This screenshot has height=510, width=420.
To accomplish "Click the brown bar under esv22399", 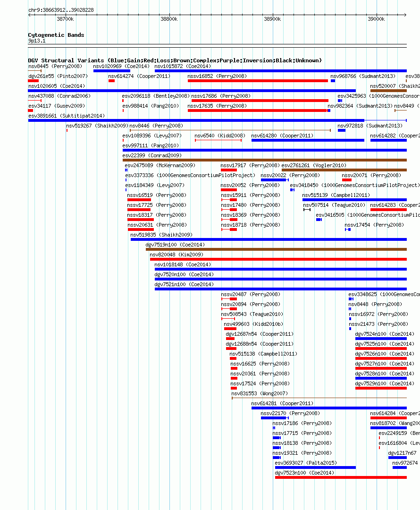I will 265,160.
